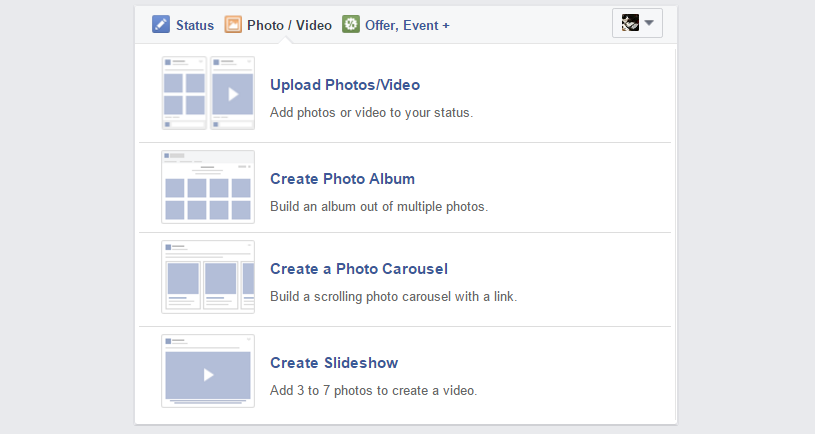Click 'Add 3 to 7 photos to create a video.'

(x=373, y=391)
